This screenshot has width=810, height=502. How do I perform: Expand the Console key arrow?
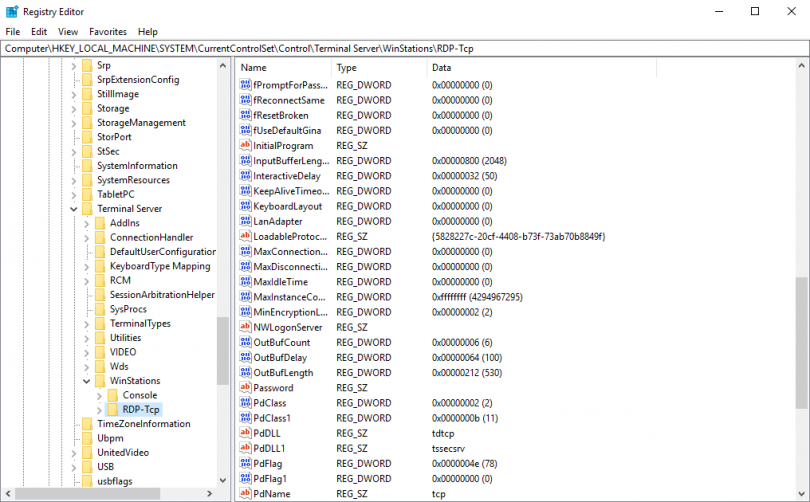[x=99, y=395]
